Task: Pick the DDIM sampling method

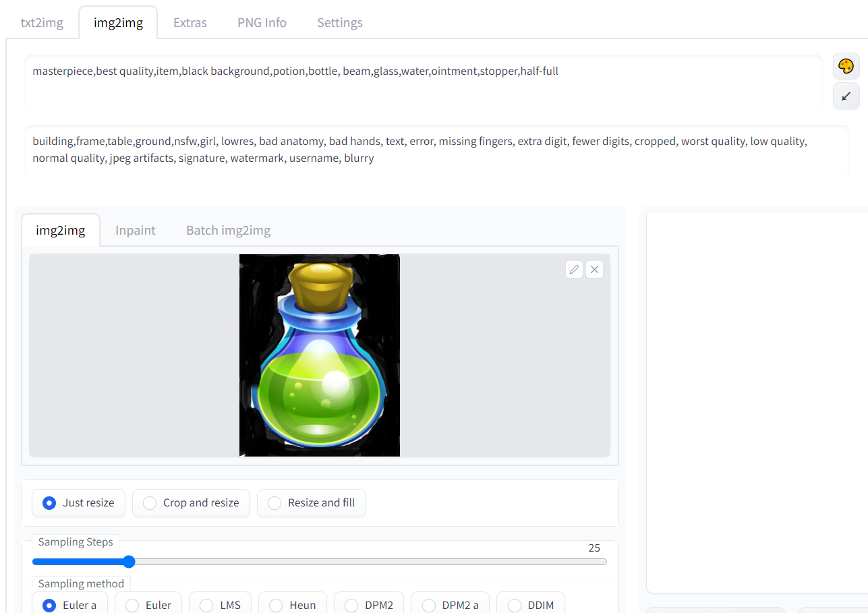Action: coord(530,605)
